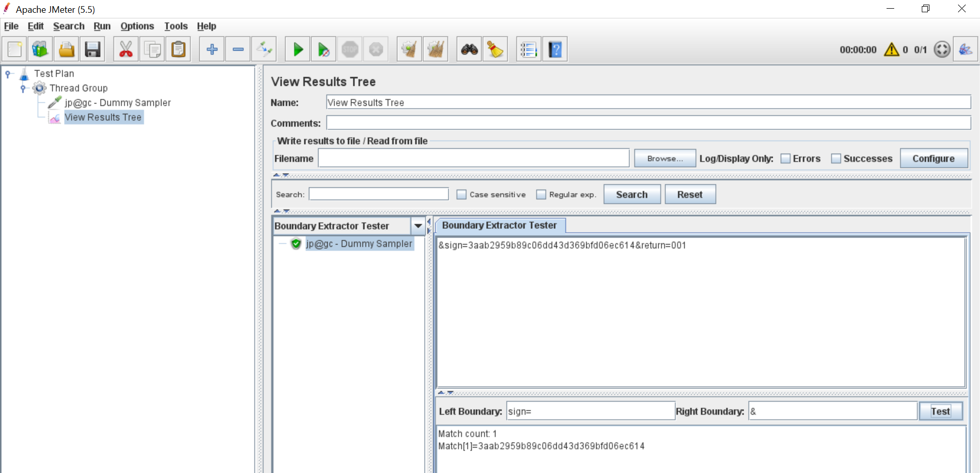This screenshot has width=980, height=473.
Task: Open the Run menu
Action: point(102,26)
